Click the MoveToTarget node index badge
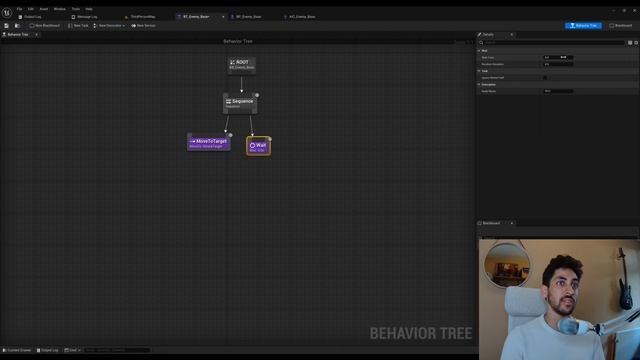 point(230,135)
